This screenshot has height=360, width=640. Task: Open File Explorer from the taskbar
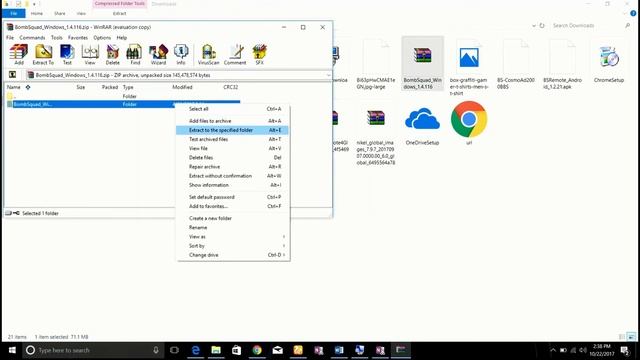[x=216, y=350]
